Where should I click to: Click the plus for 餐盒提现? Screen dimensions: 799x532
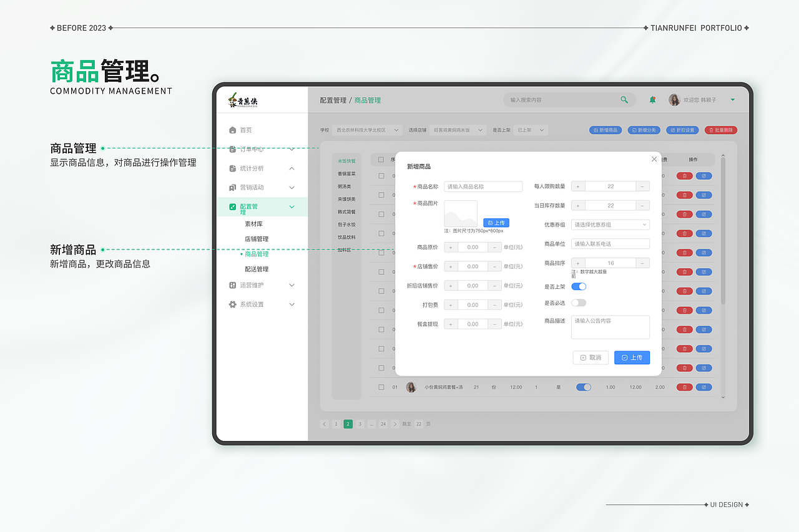click(451, 324)
